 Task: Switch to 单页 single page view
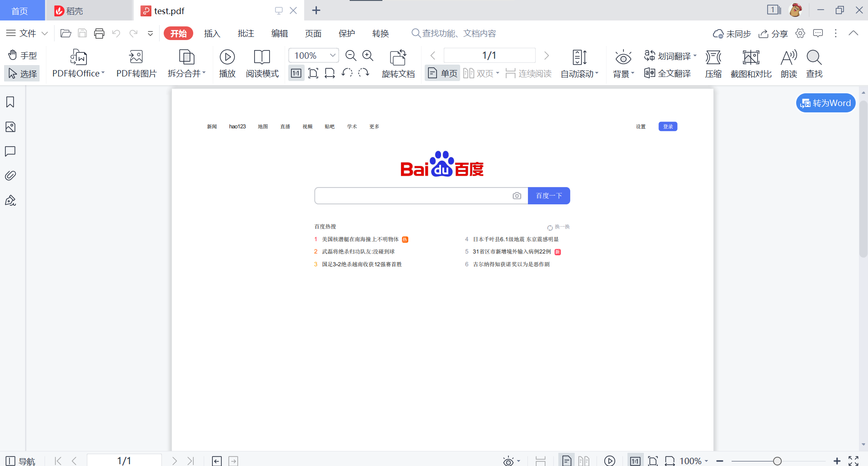pyautogui.click(x=442, y=73)
